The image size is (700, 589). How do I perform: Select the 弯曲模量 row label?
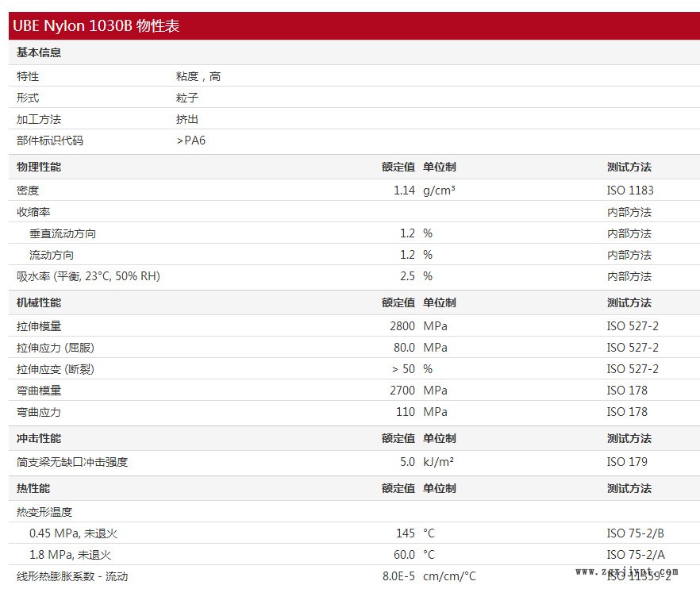point(39,391)
